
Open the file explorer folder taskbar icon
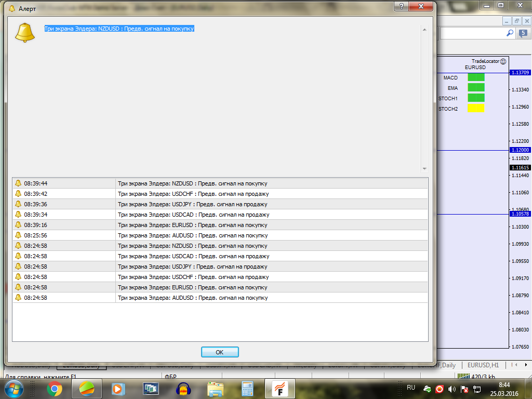pos(216,389)
